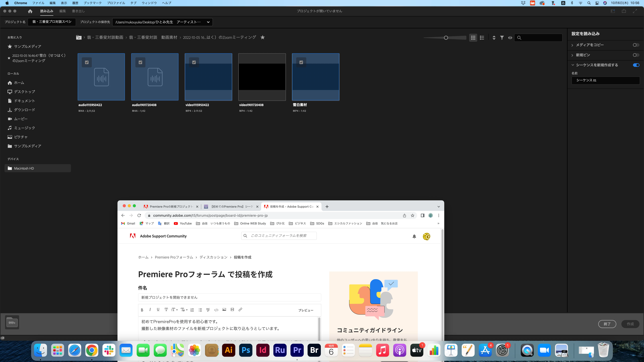Click the Italic formatting icon in the post editor
The height and width of the screenshot is (362, 644).
(x=150, y=310)
